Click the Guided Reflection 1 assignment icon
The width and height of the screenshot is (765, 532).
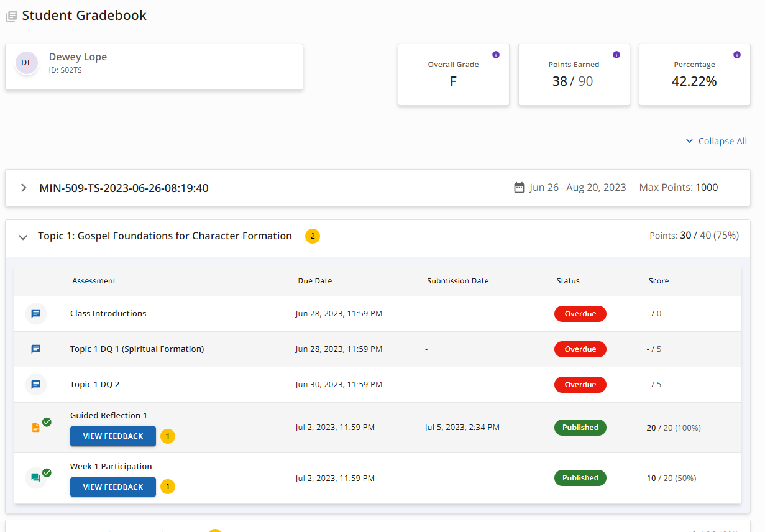tap(36, 428)
